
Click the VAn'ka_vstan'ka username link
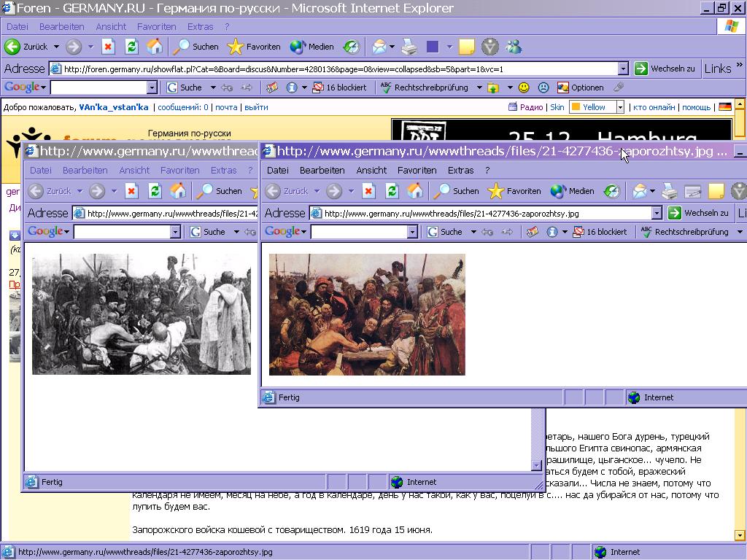click(x=113, y=107)
